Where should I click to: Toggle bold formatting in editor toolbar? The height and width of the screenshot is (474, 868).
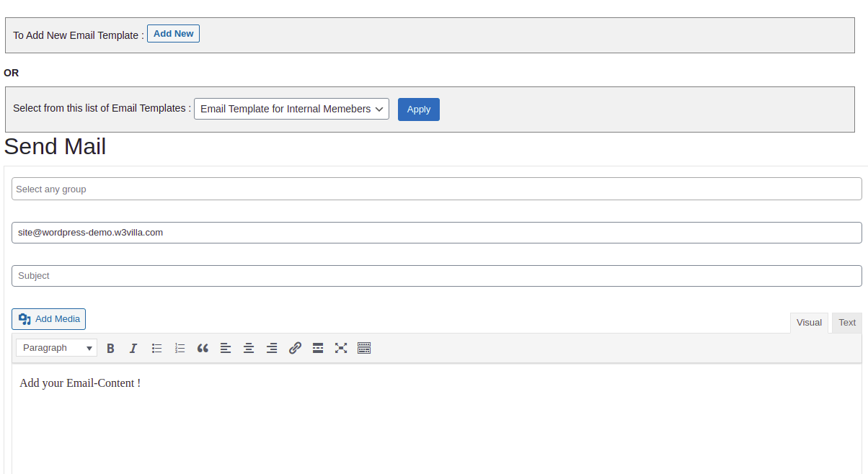110,348
